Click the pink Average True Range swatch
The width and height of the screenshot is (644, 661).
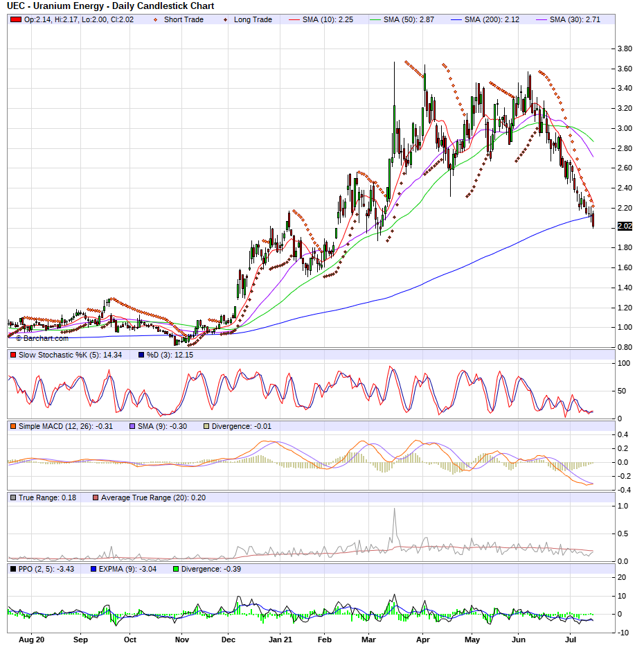[96, 497]
